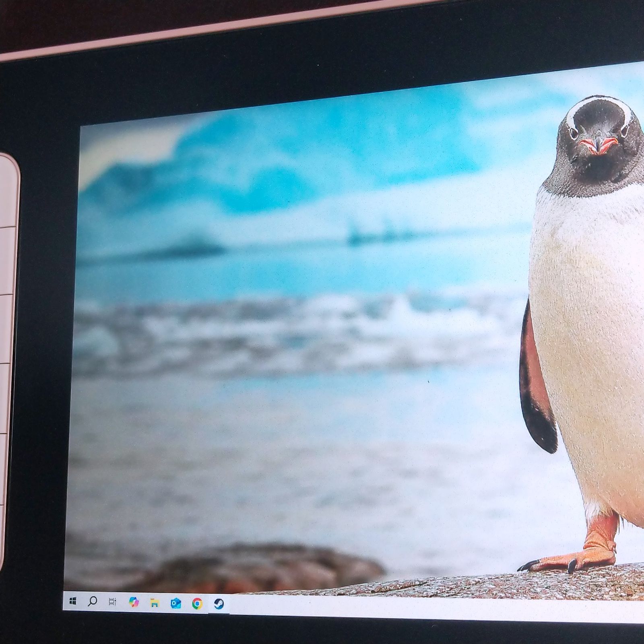
Task: Launch Outlook from the taskbar
Action: click(x=176, y=603)
